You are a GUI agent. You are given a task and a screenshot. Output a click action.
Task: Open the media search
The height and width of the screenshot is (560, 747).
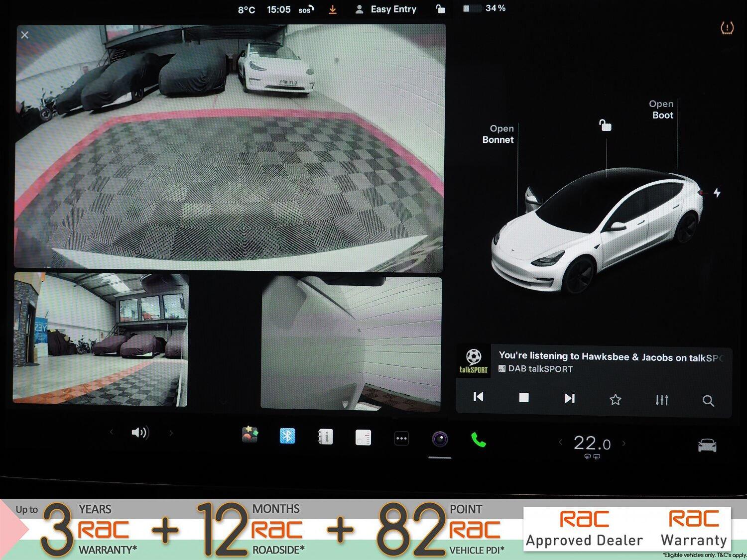pyautogui.click(x=708, y=400)
